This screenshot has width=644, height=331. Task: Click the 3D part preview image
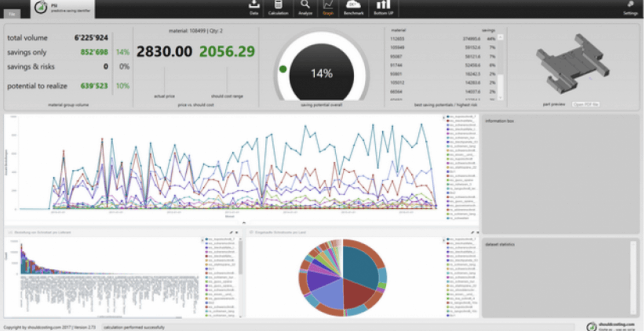[572, 64]
